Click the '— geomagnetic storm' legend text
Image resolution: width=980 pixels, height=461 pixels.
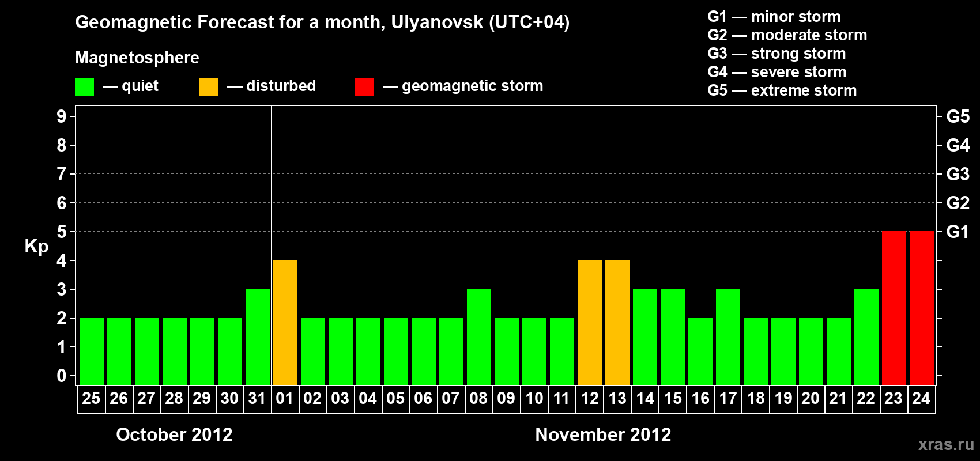pos(463,86)
